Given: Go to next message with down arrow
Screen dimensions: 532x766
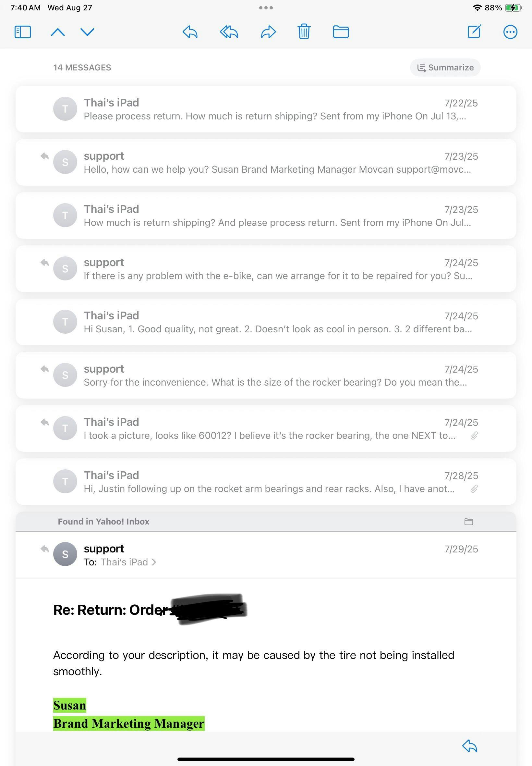Looking at the screenshot, I should pos(87,32).
